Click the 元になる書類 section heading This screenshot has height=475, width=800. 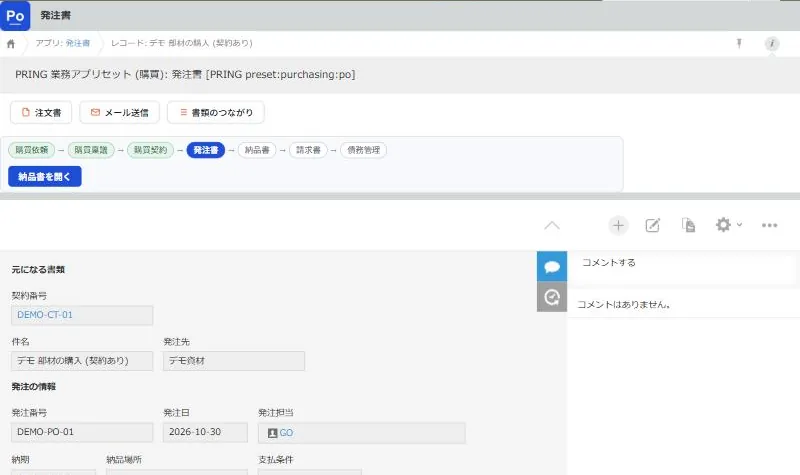[x=38, y=269]
